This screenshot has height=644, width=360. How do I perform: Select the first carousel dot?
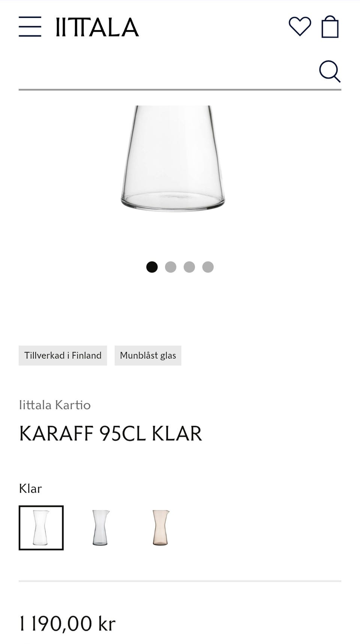coord(152,267)
